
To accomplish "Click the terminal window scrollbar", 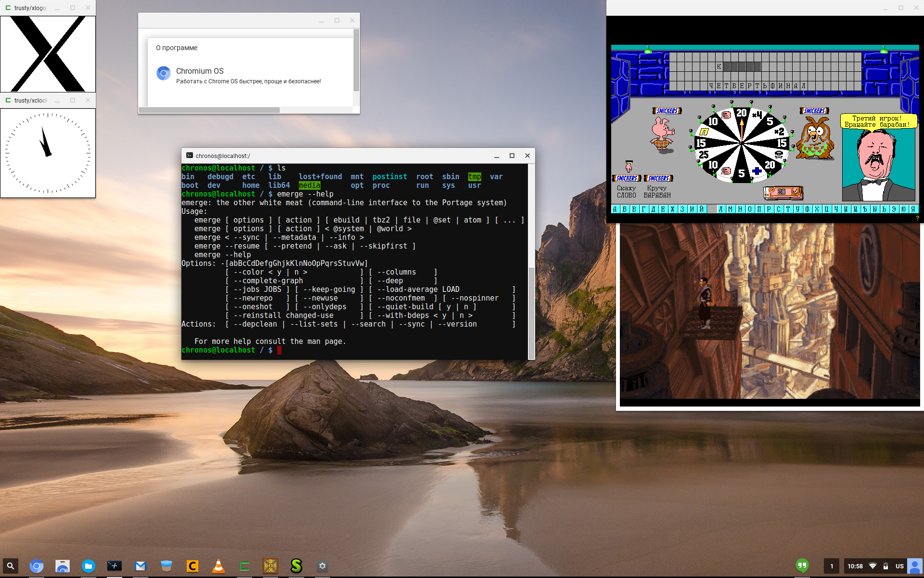I will click(x=531, y=313).
